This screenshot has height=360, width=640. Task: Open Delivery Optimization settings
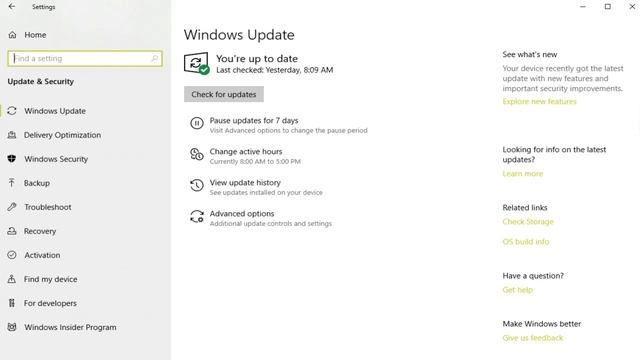(x=62, y=135)
